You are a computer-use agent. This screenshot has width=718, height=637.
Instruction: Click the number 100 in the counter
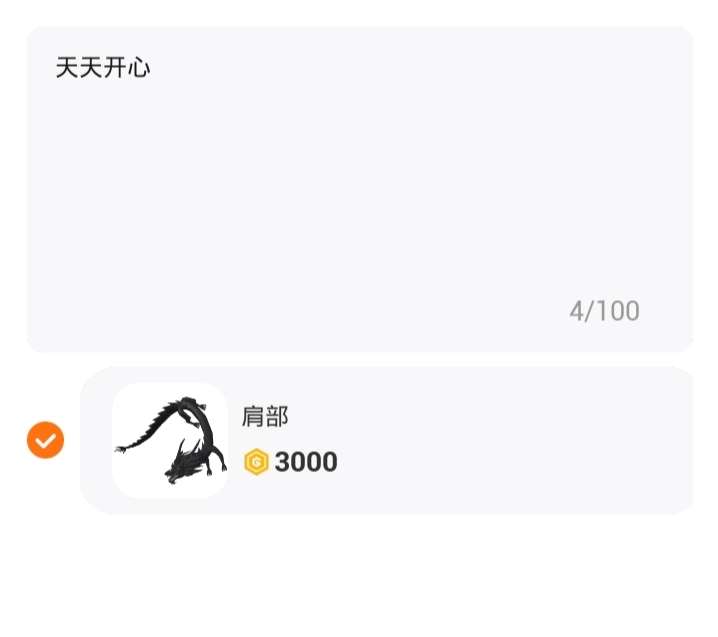[x=618, y=311]
